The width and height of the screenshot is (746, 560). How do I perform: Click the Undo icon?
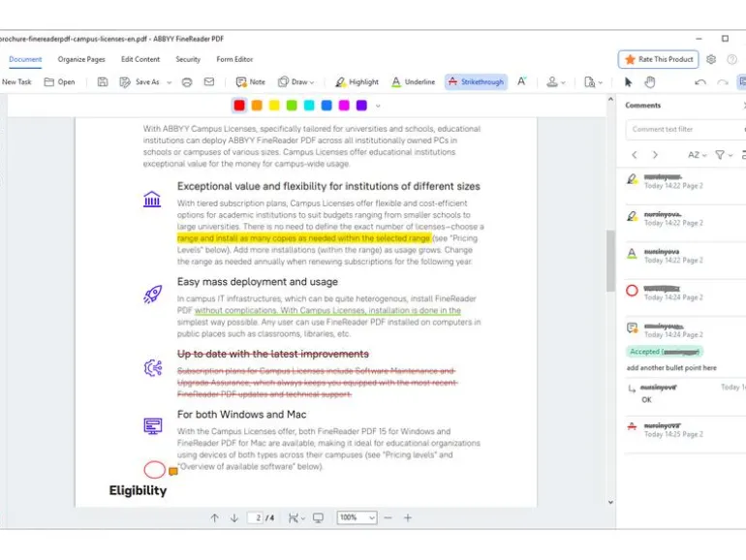click(x=699, y=81)
